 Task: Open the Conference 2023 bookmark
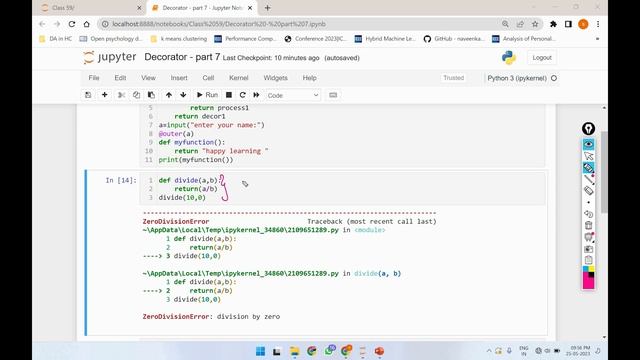[x=316, y=39]
